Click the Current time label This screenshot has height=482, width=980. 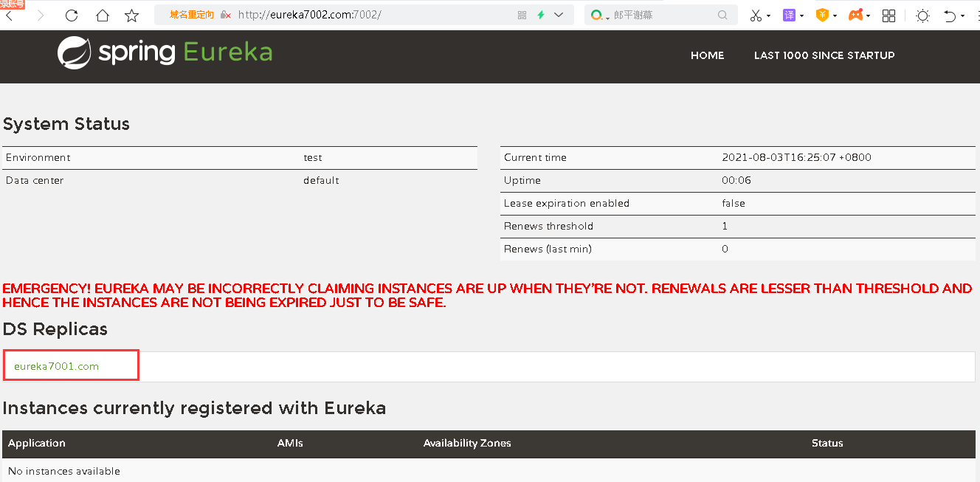pos(535,157)
